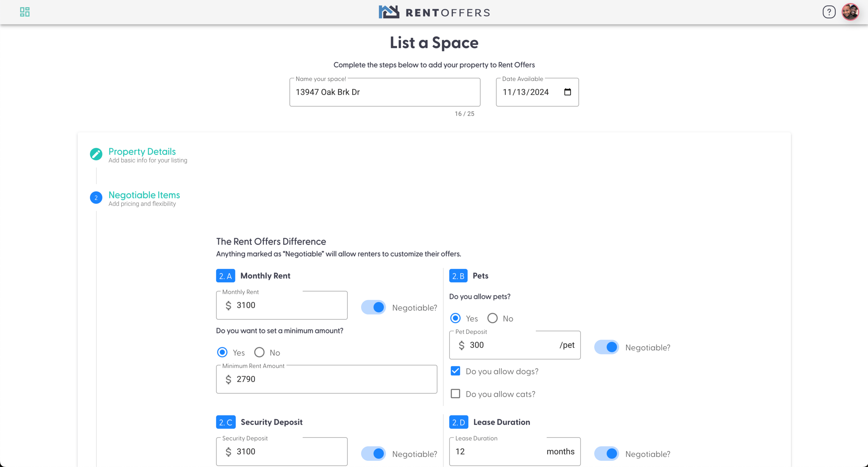Collapse the Negotiable Items step heading
Image resolution: width=868 pixels, height=467 pixels.
click(144, 195)
